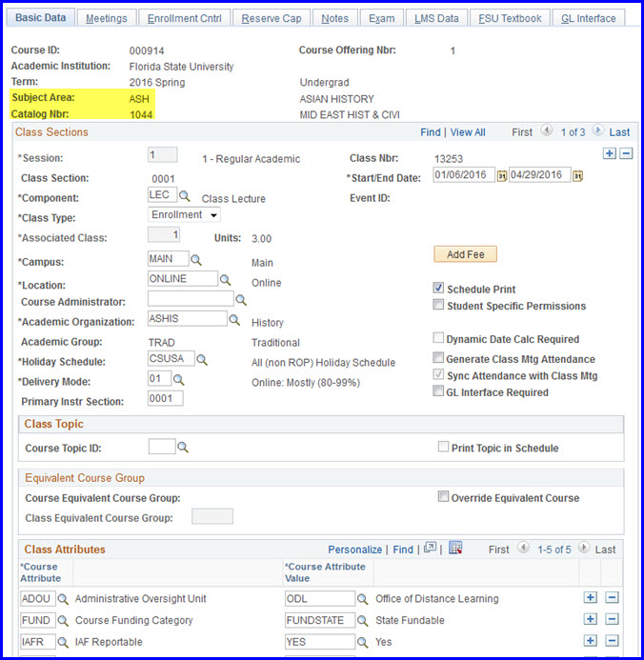Screen dimensions: 644x660
Task: Look up ADOU course attribute
Action: 63,599
